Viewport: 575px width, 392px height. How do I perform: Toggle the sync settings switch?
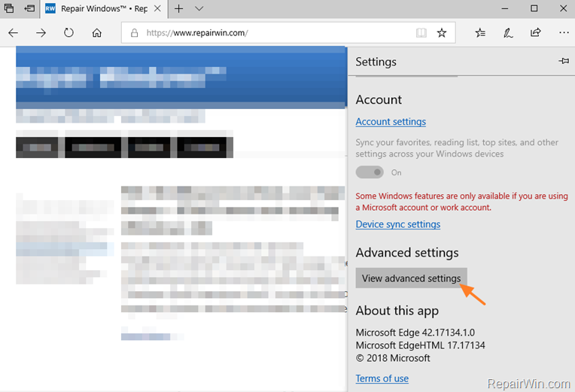click(370, 172)
